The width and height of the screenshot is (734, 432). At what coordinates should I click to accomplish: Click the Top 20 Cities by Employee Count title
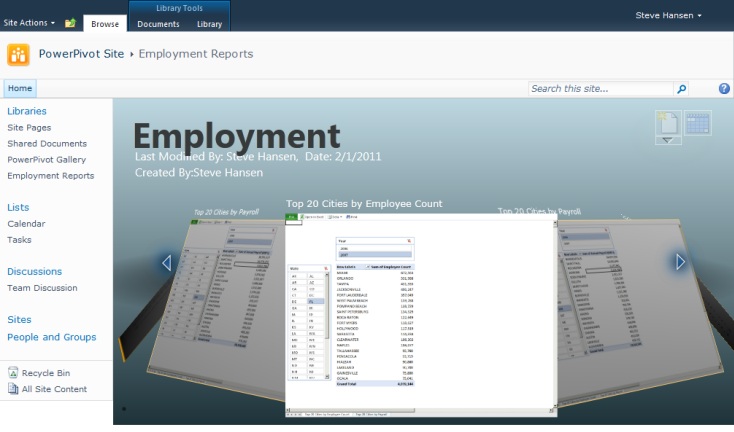pos(364,204)
